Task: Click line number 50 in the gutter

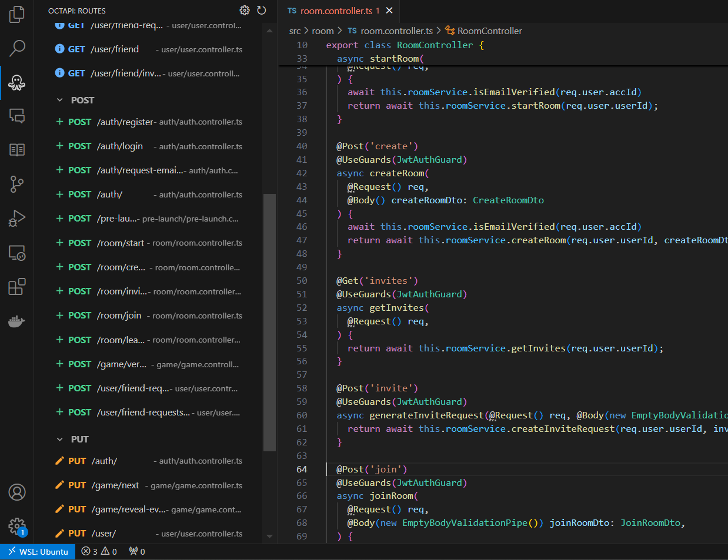Action: click(x=302, y=281)
